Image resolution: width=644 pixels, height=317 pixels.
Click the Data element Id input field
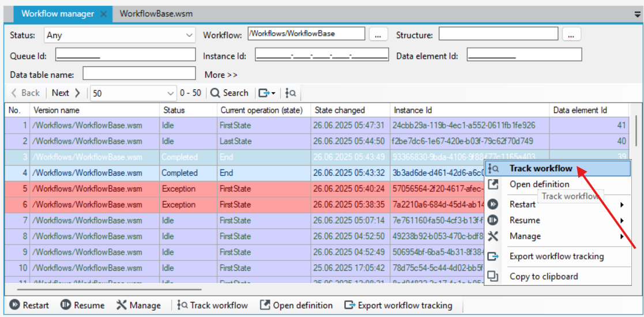coord(524,55)
